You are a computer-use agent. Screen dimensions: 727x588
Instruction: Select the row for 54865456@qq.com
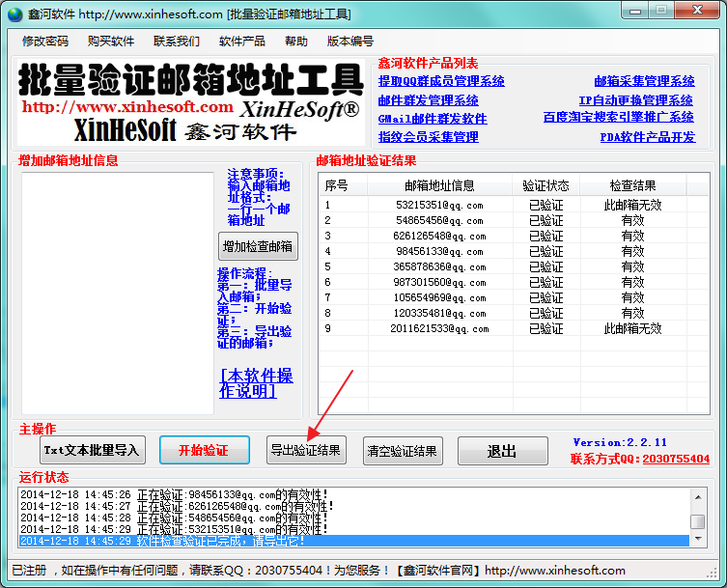pos(514,220)
